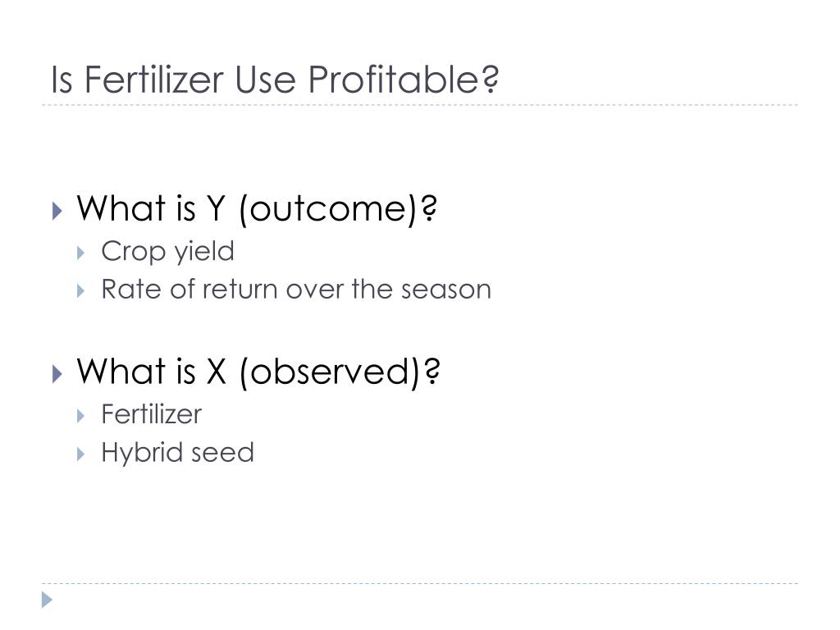Screen dimensions: 840x630
Task: Click arrow bullet beside 'Rate of return'
Action: pyautogui.click(x=81, y=291)
